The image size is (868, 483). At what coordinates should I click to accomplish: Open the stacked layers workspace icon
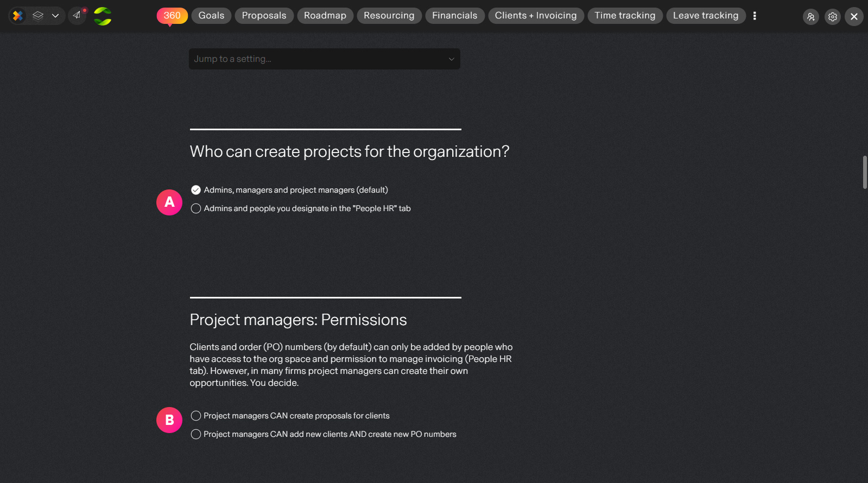(x=38, y=16)
